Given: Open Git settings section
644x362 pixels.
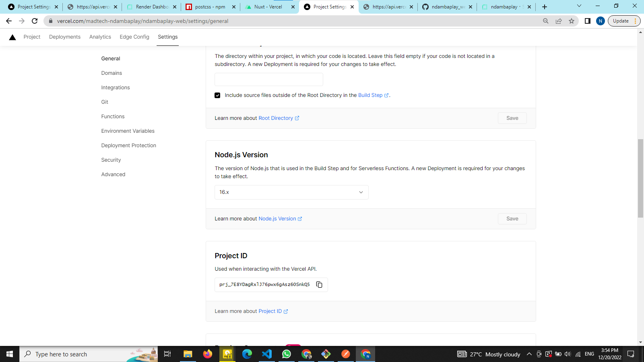Looking at the screenshot, I should [x=105, y=102].
